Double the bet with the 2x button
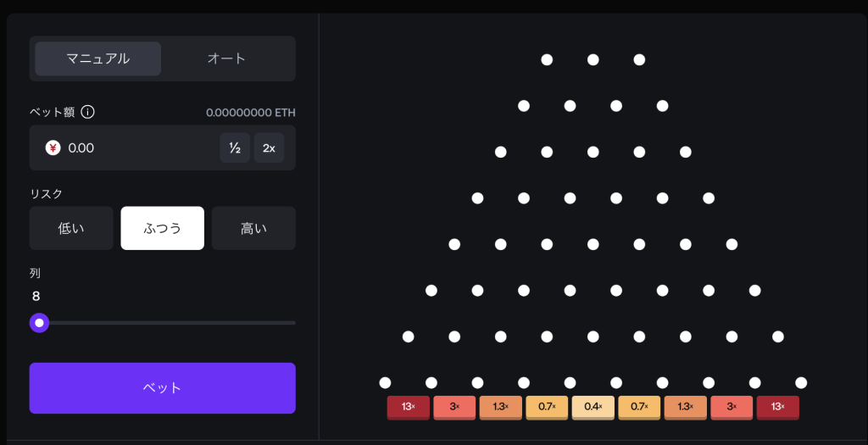This screenshot has width=868, height=445. (x=269, y=147)
